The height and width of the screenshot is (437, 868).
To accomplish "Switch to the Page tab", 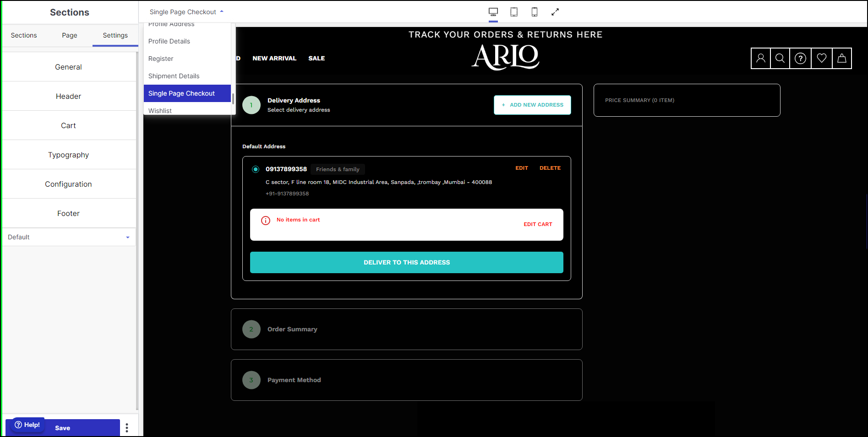I will pyautogui.click(x=70, y=35).
